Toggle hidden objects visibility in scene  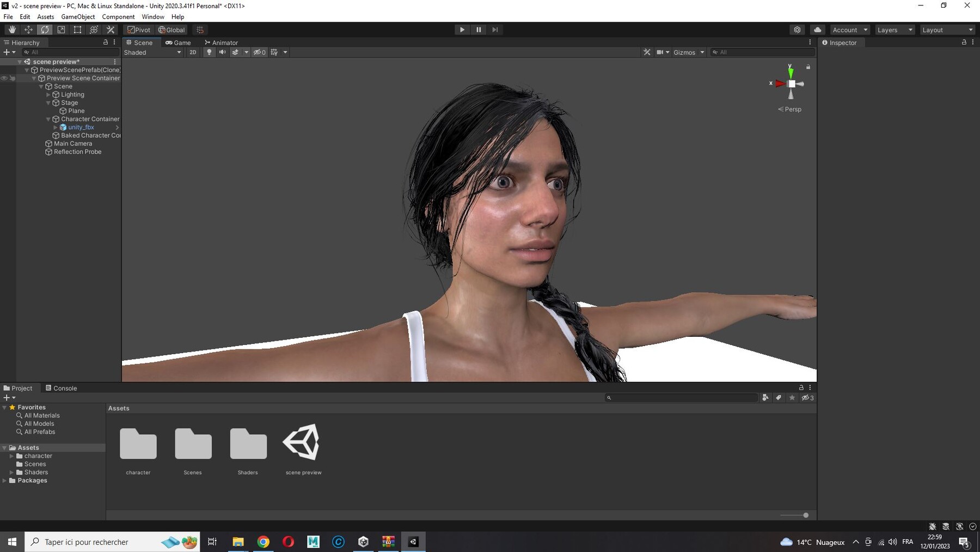260,52
